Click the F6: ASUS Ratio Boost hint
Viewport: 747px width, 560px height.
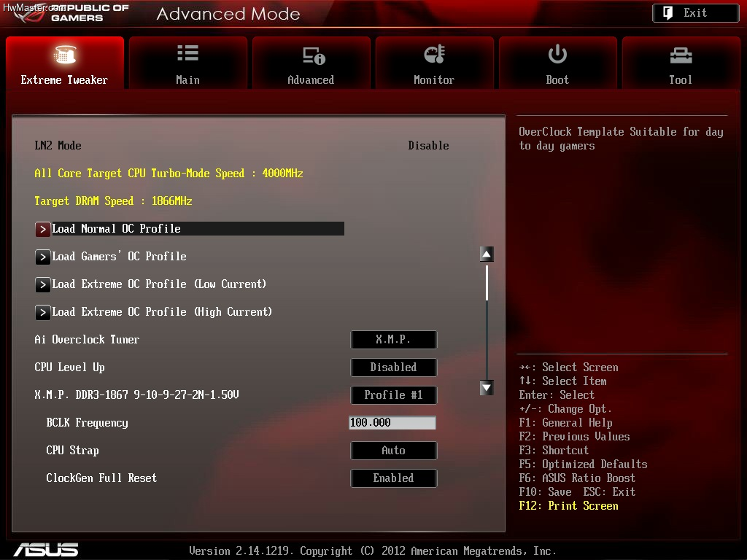[x=578, y=478]
